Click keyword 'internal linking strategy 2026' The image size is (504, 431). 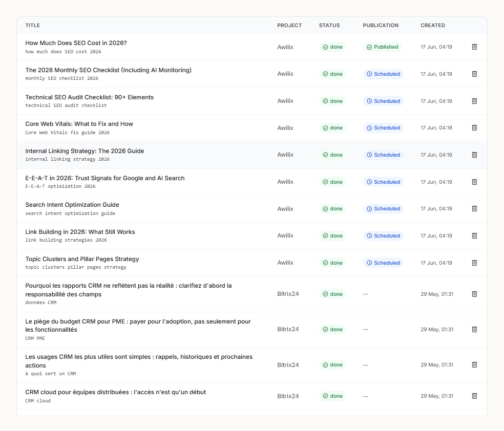[67, 159]
